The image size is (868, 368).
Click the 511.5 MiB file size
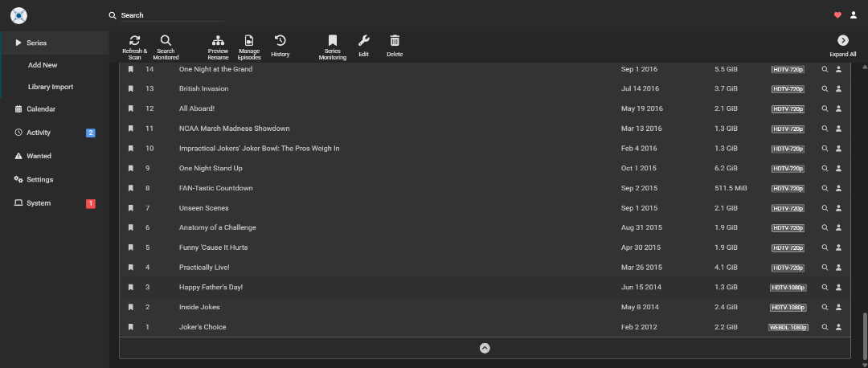coord(731,188)
